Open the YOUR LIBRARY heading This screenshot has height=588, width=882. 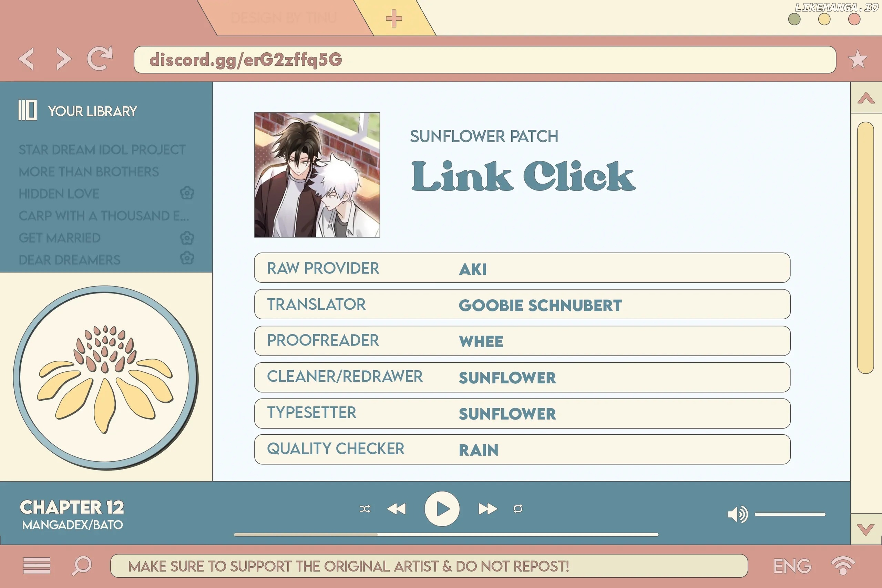pos(92,111)
